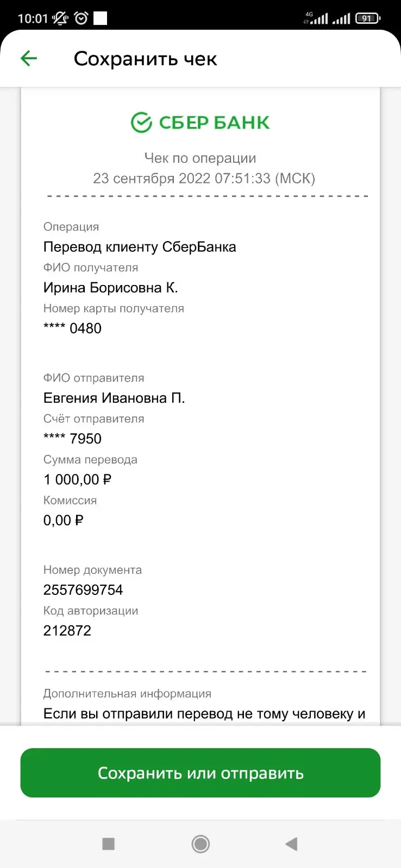Image resolution: width=401 pixels, height=868 pixels.
Task: Tap the operation date and time line
Action: (204, 178)
